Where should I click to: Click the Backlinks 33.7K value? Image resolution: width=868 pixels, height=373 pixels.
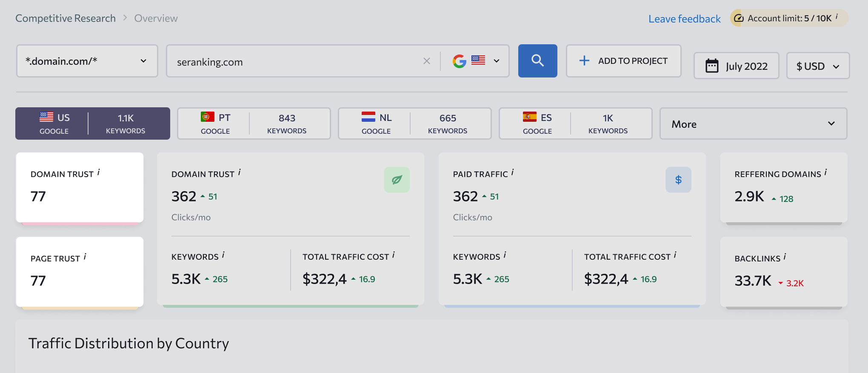tap(753, 281)
